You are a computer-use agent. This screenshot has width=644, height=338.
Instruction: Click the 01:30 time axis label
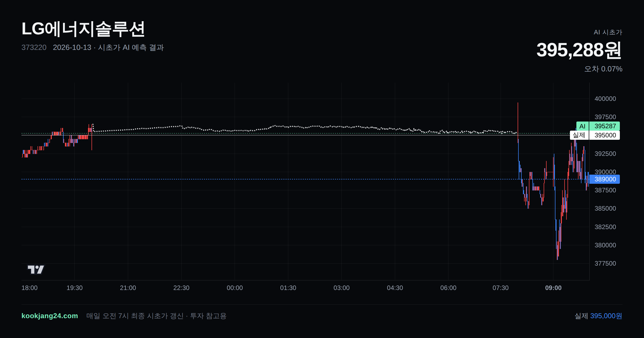288,288
